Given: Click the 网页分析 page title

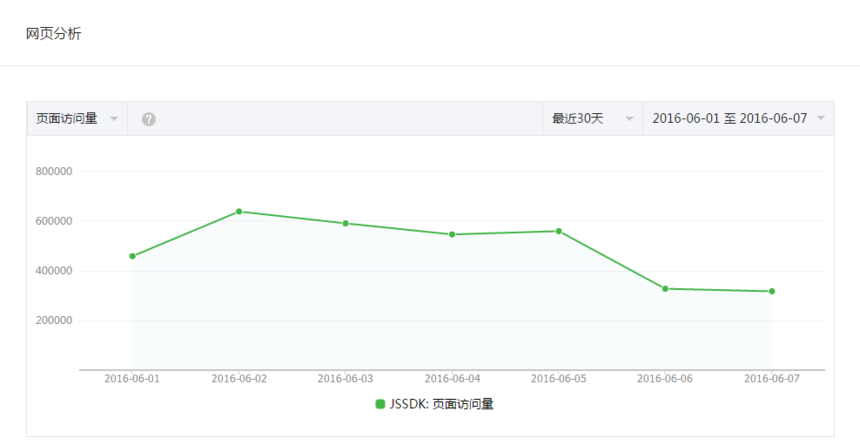Looking at the screenshot, I should coord(54,34).
